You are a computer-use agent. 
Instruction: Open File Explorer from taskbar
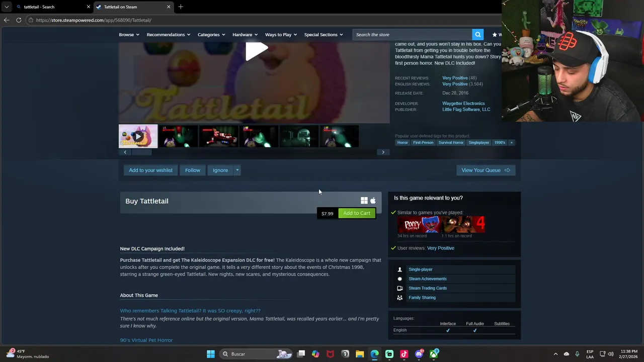point(360,354)
